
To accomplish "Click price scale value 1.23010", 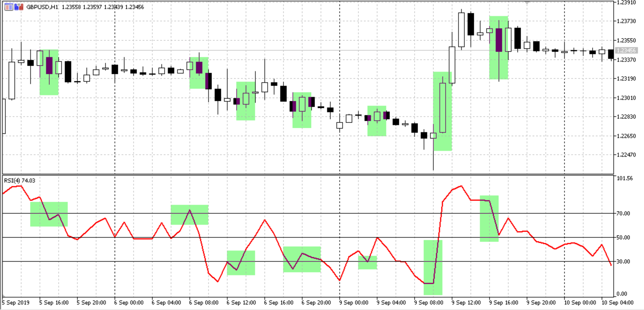I will point(627,98).
